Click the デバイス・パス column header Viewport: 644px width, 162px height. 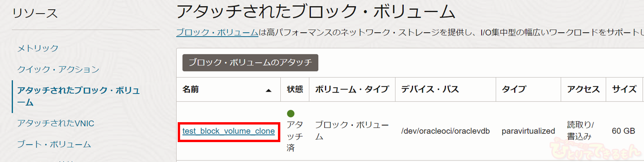429,89
